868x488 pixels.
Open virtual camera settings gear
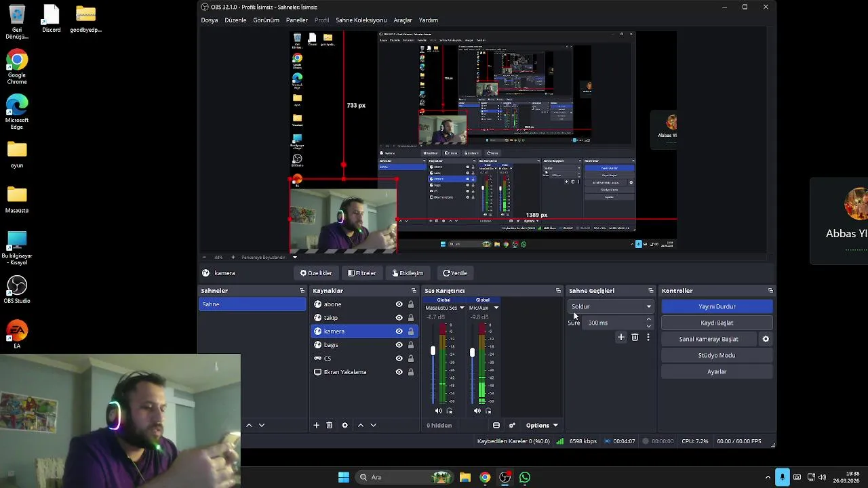[x=766, y=339]
